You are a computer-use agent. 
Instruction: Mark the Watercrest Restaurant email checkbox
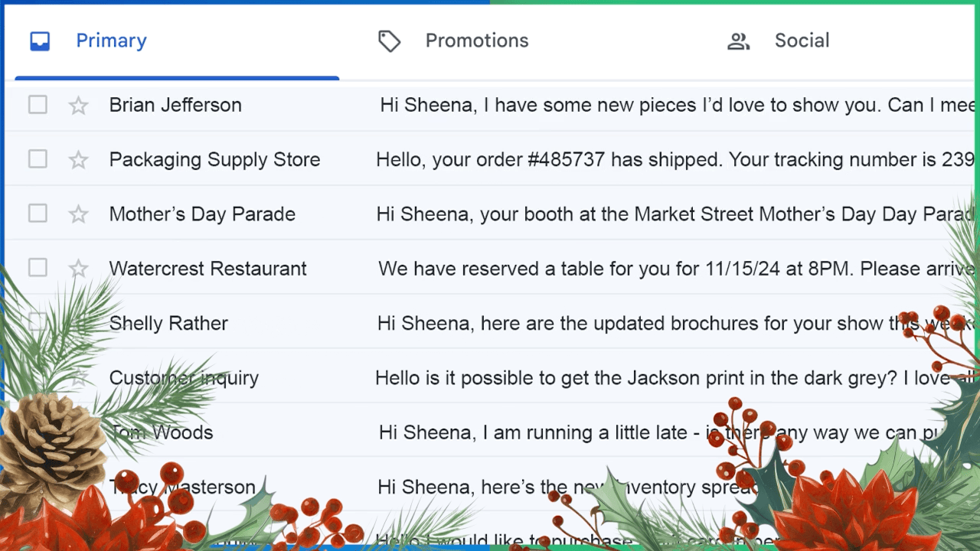click(38, 268)
